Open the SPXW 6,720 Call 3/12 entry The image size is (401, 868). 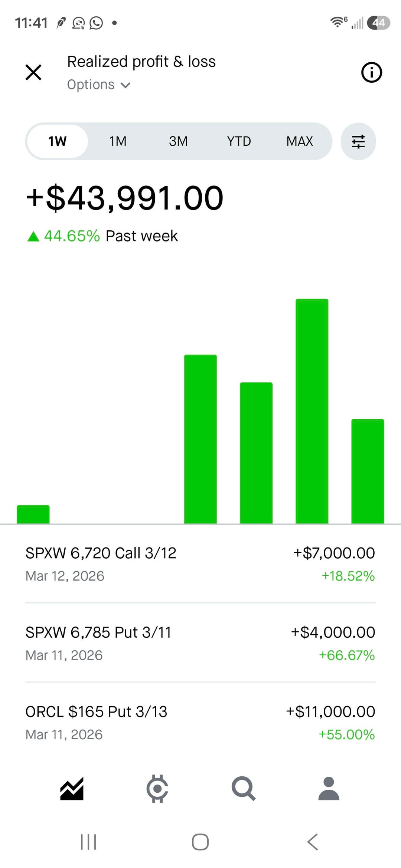tap(200, 564)
